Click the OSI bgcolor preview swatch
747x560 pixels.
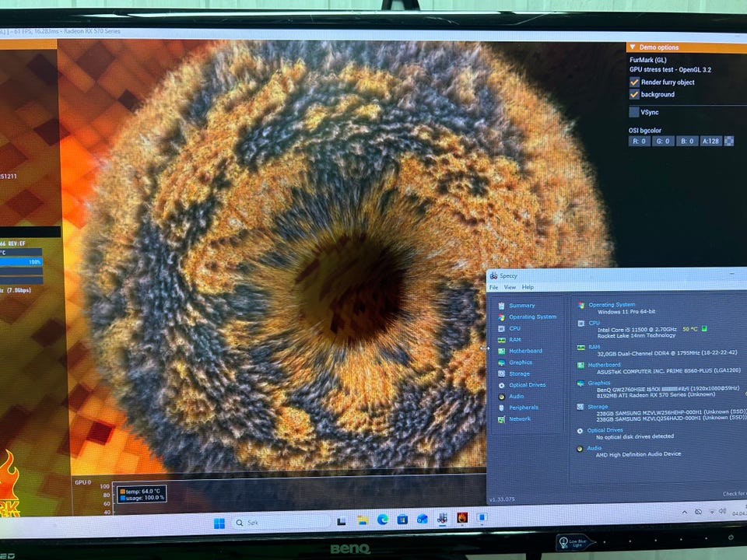click(x=728, y=142)
